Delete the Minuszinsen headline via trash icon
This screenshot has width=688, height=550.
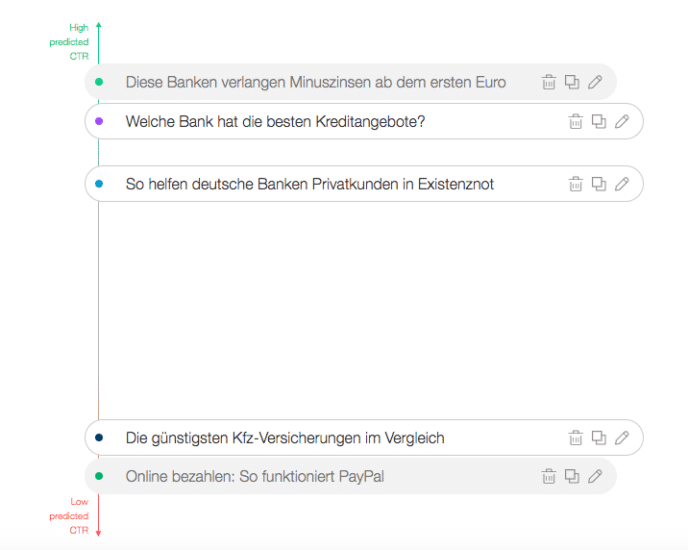548,82
